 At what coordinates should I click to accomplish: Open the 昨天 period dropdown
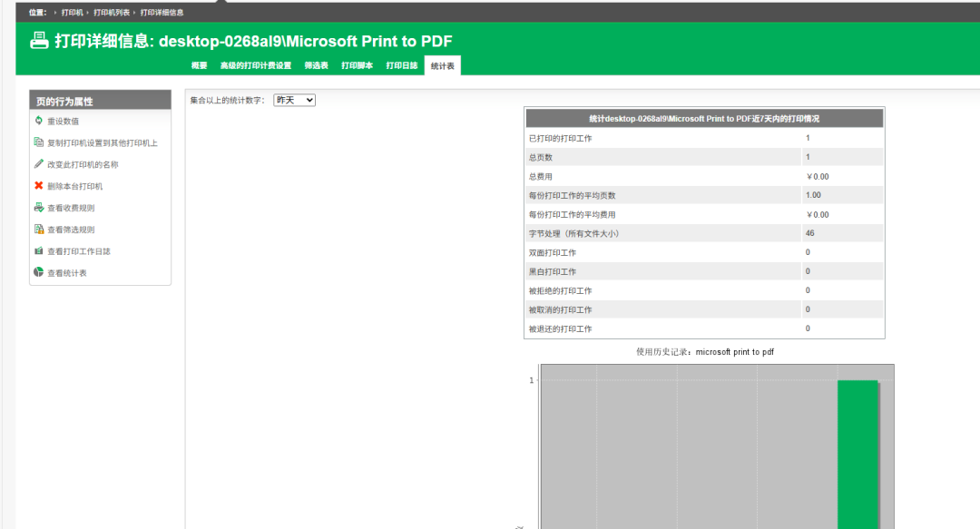[294, 100]
